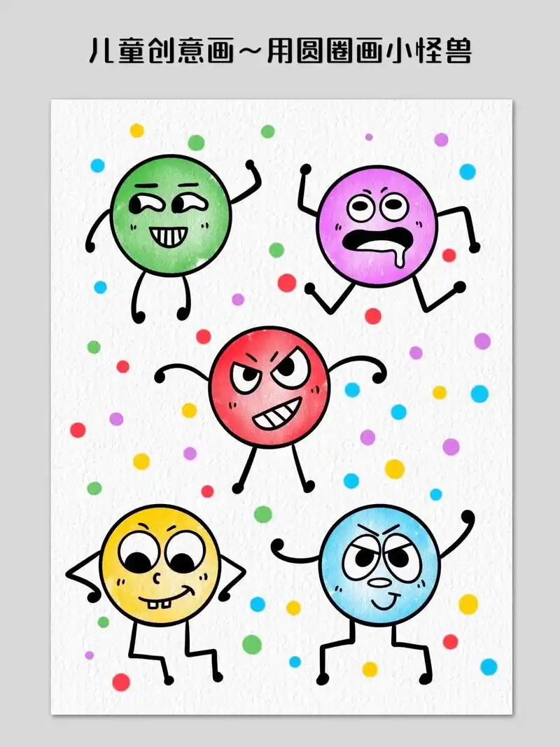Click the large green dot at bottom center
This screenshot has height=747, width=560.
(x=252, y=643)
